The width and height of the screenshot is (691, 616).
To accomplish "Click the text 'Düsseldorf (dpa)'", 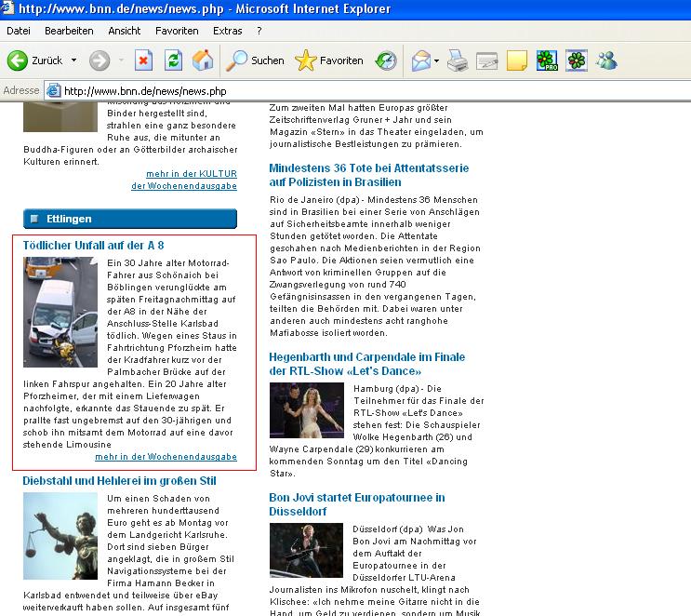I will click(388, 529).
